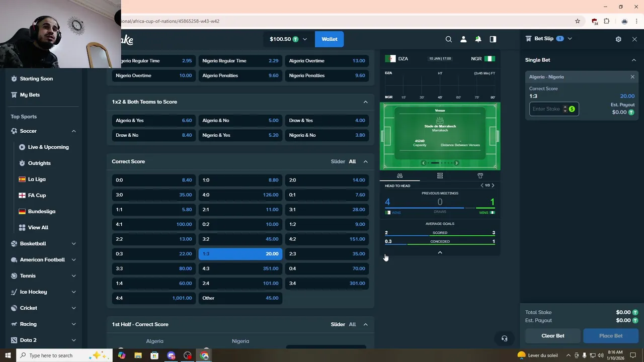Viewport: 644px width, 362px height.
Task: Click the stake amount stepper arrows
Action: [x=565, y=109]
